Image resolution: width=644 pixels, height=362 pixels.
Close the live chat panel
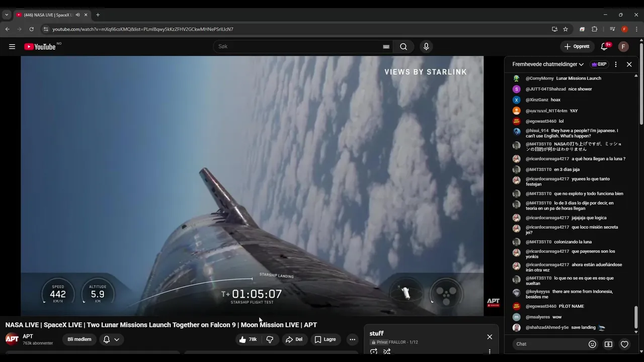[x=629, y=64]
